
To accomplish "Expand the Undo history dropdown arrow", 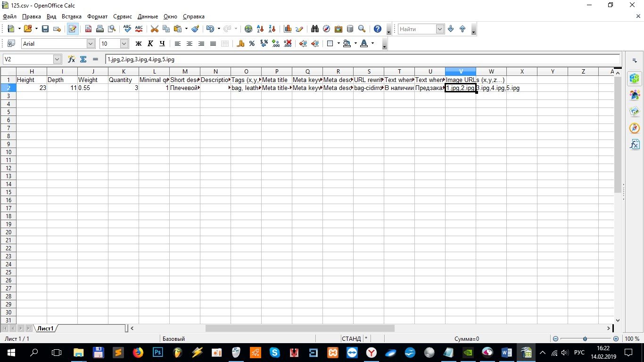I will pyautogui.click(x=218, y=29).
